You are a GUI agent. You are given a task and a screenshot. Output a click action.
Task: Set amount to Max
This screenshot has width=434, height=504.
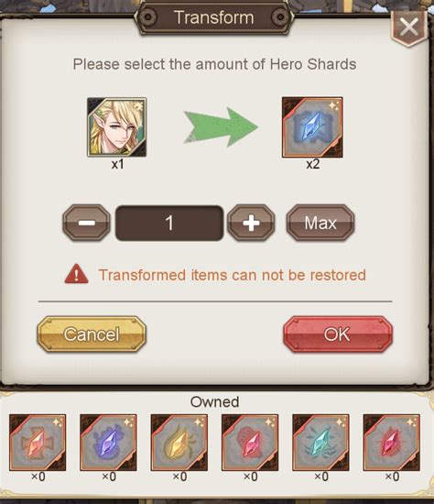pos(320,223)
